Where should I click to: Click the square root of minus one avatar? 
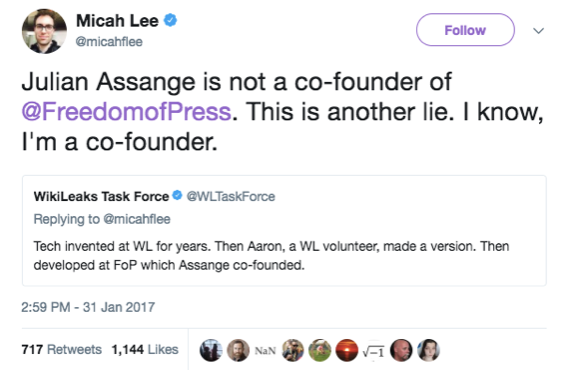(374, 351)
